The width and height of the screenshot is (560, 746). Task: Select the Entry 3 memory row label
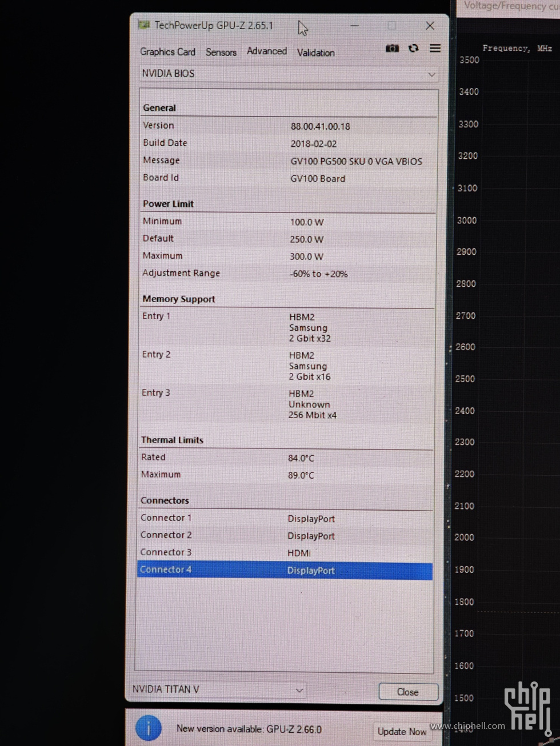click(x=156, y=392)
